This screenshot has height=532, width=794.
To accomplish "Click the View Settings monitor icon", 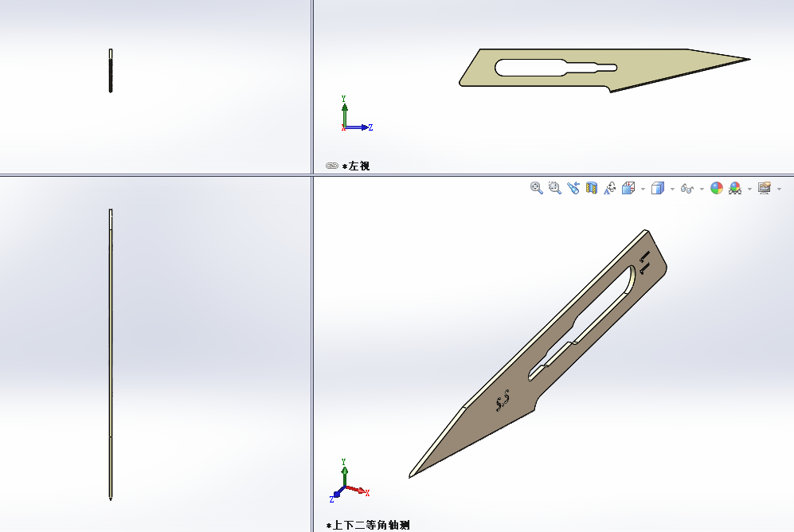I will [x=764, y=188].
